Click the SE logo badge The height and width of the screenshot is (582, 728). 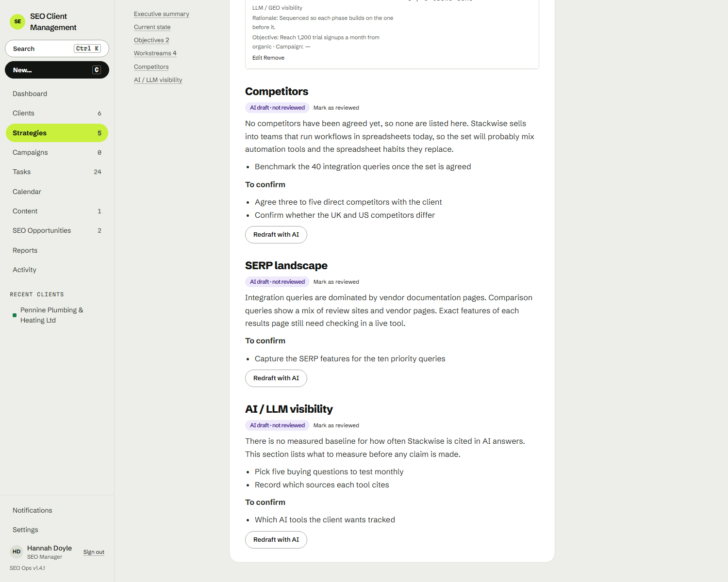17,22
